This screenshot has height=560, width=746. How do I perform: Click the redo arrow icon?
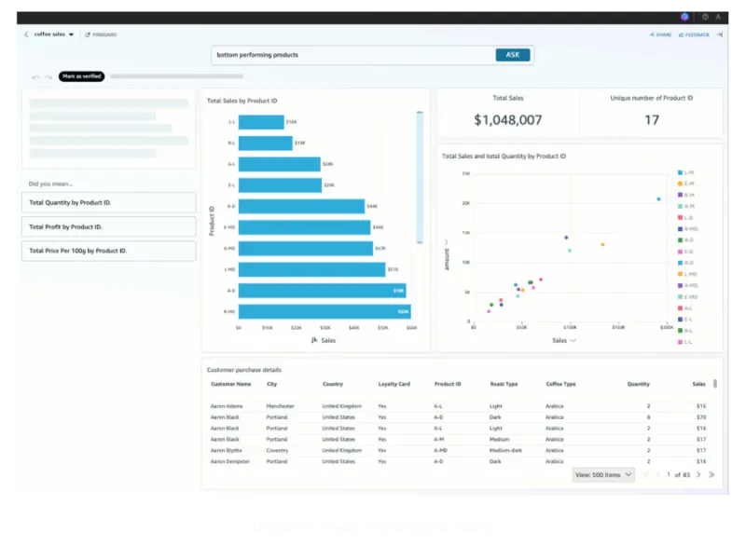click(x=48, y=76)
